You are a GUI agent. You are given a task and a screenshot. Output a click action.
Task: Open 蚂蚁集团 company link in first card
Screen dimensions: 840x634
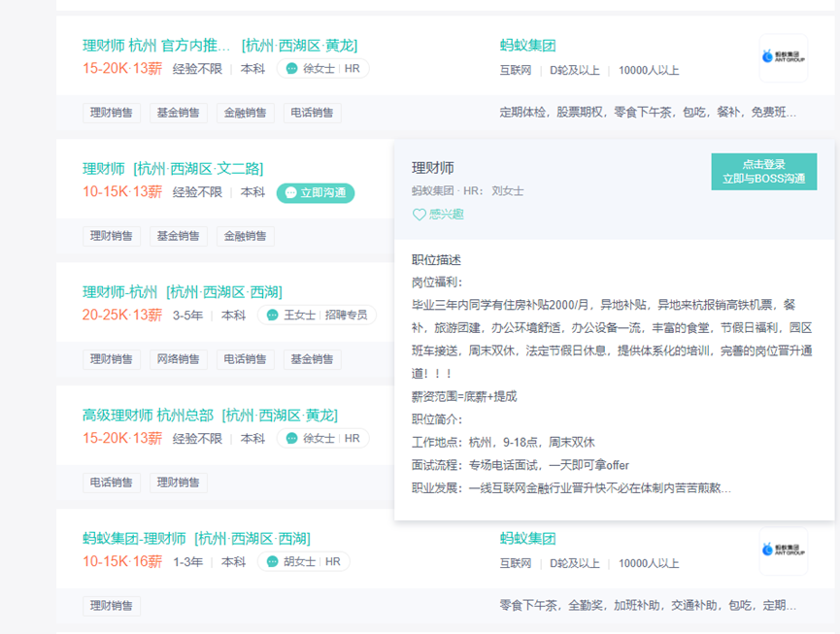pyautogui.click(x=527, y=46)
